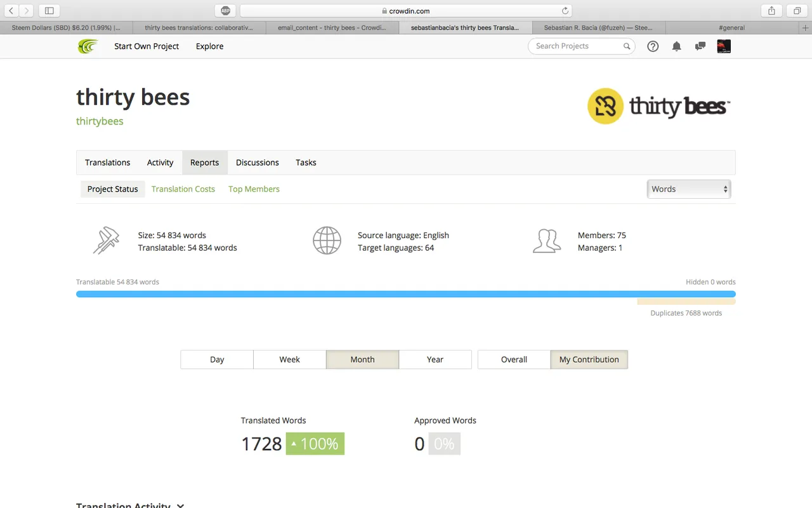Screen dimensions: 812x508
Task: Toggle Safari sidebar button
Action: coord(49,11)
